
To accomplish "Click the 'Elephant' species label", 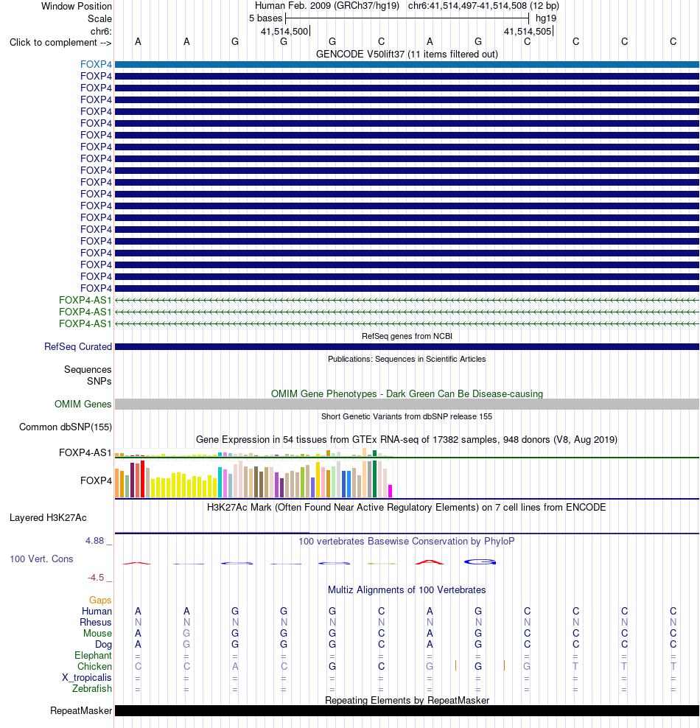I will pos(93,656).
